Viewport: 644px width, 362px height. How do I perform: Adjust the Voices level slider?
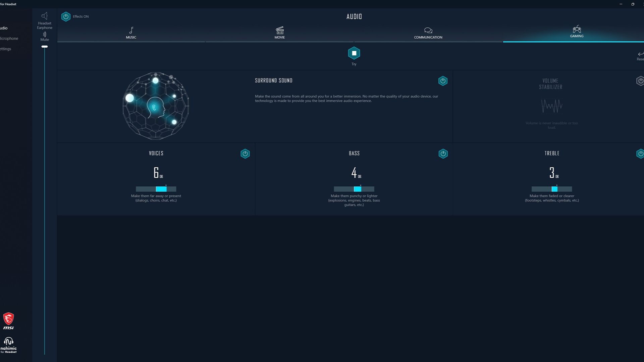coord(156,189)
